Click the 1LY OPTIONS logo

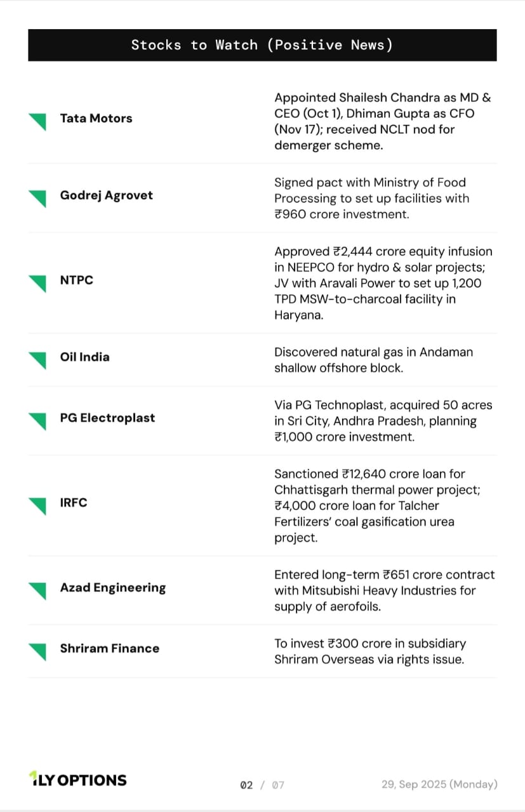[x=77, y=780]
